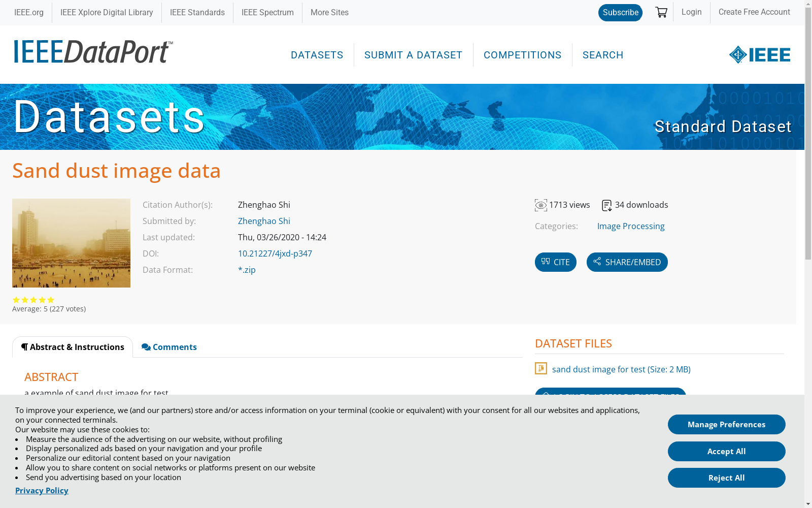Open the COMPETITIONS menu
The width and height of the screenshot is (812, 508).
pyautogui.click(x=522, y=55)
